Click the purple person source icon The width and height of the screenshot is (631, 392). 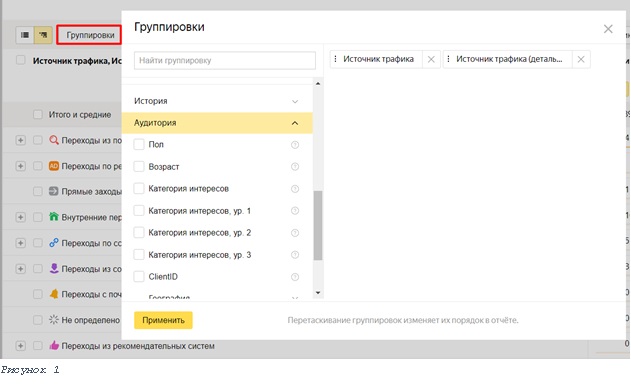click(x=54, y=268)
